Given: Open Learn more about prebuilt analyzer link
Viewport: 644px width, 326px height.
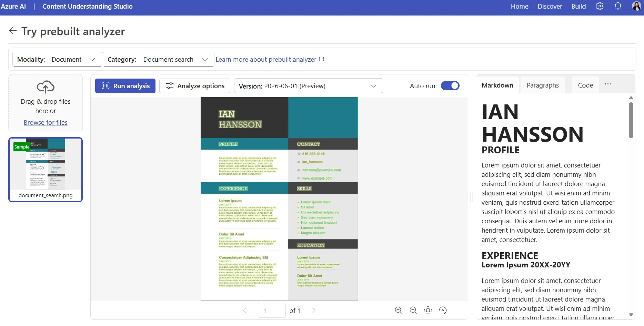Looking at the screenshot, I should point(270,59).
